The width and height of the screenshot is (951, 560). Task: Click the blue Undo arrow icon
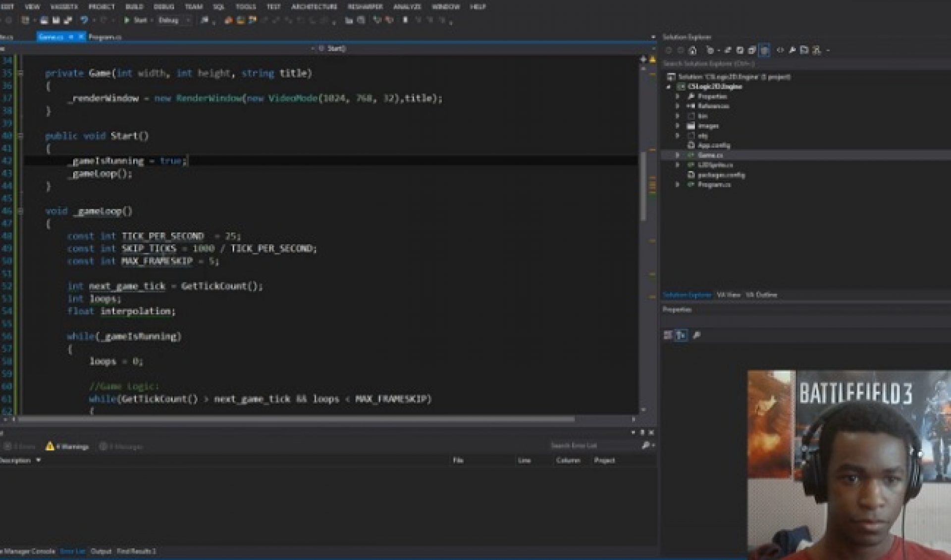click(84, 20)
